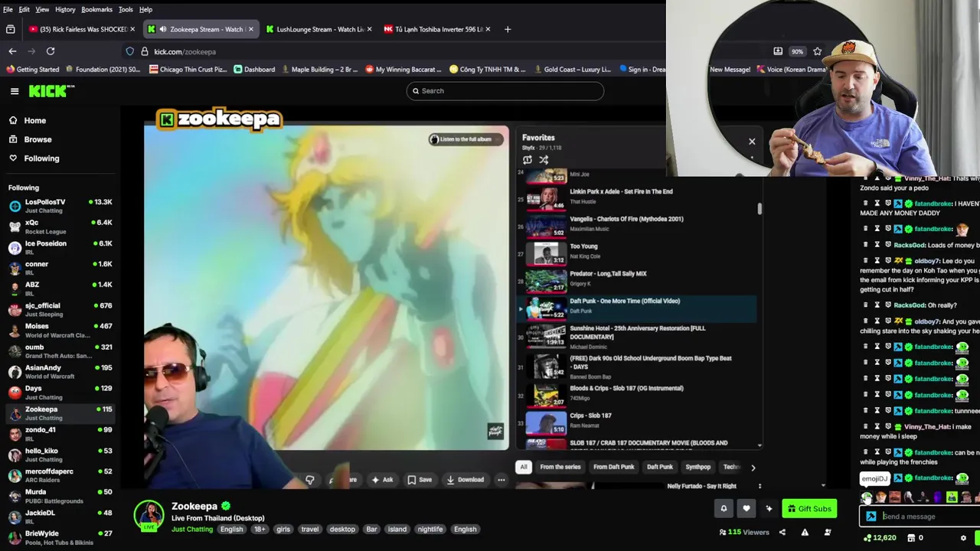Click Zookeepa channel avatar
The height and width of the screenshot is (551, 980).
click(149, 515)
